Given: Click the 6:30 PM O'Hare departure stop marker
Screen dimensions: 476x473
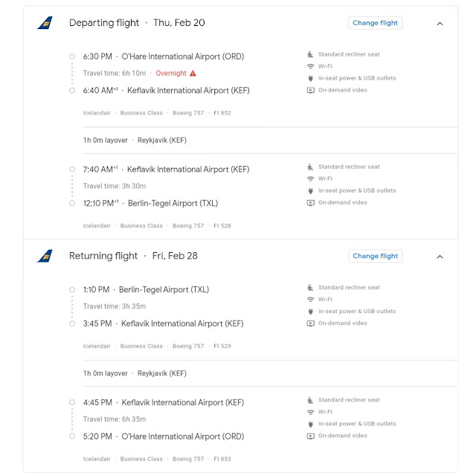Looking at the screenshot, I should (x=72, y=57).
